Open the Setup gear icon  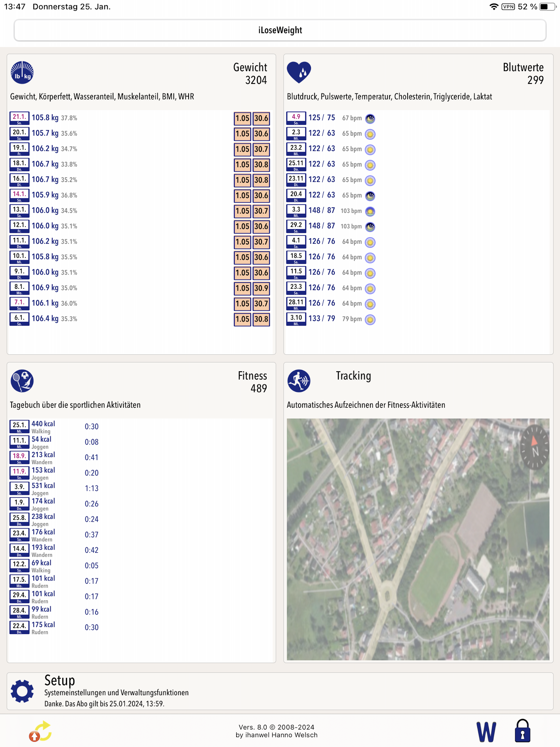click(x=22, y=691)
